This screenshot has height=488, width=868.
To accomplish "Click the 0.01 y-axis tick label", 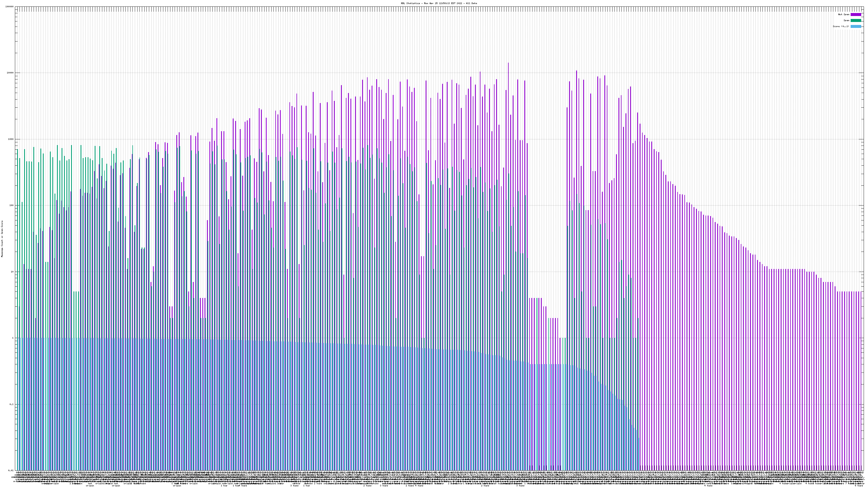I will (11, 470).
